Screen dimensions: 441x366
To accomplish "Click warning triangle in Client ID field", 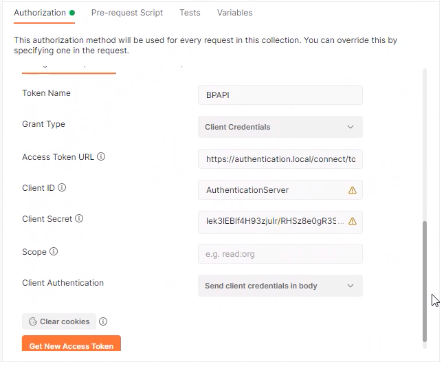I will (352, 190).
